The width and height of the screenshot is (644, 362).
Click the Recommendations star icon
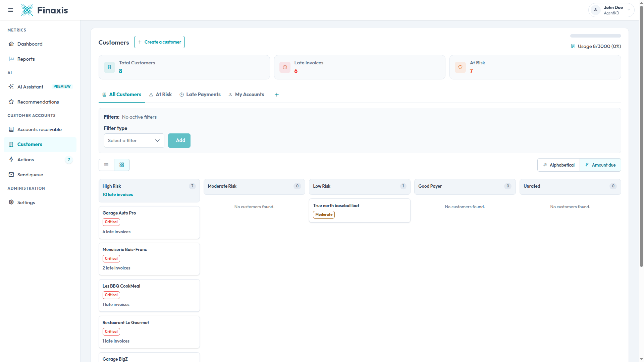[x=11, y=102]
